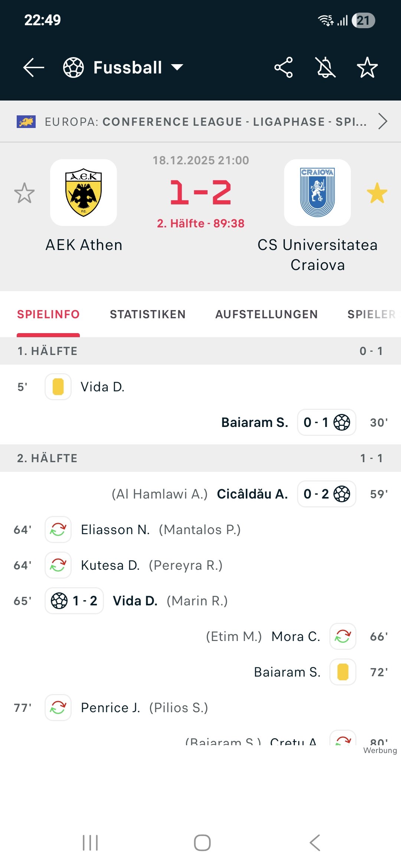Open the Fussball sport dropdown
This screenshot has height=868, width=401.
coord(177,68)
